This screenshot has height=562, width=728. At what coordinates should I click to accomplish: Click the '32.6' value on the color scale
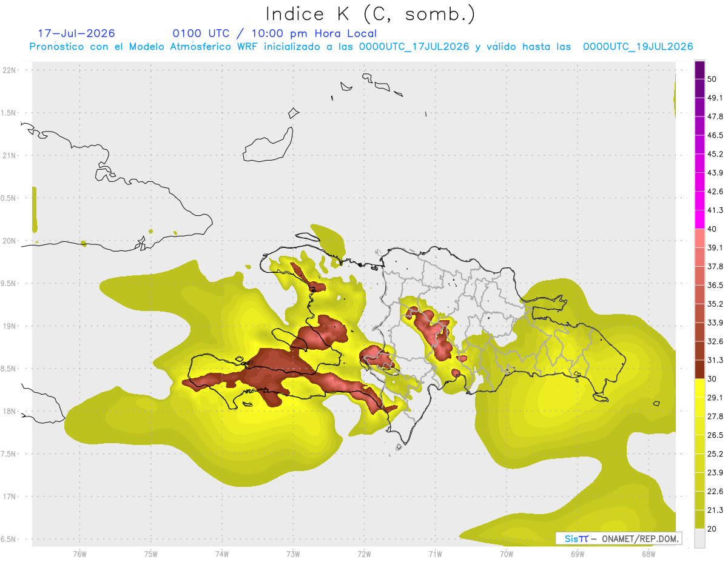pyautogui.click(x=715, y=341)
